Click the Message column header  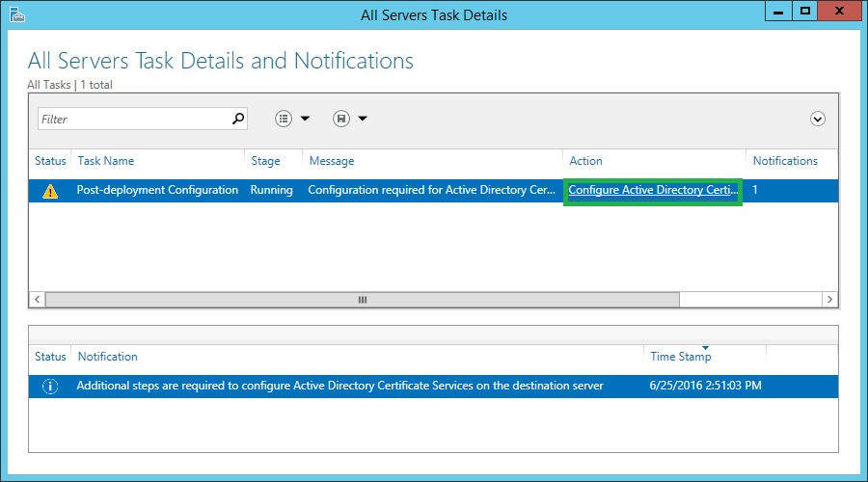coord(331,161)
